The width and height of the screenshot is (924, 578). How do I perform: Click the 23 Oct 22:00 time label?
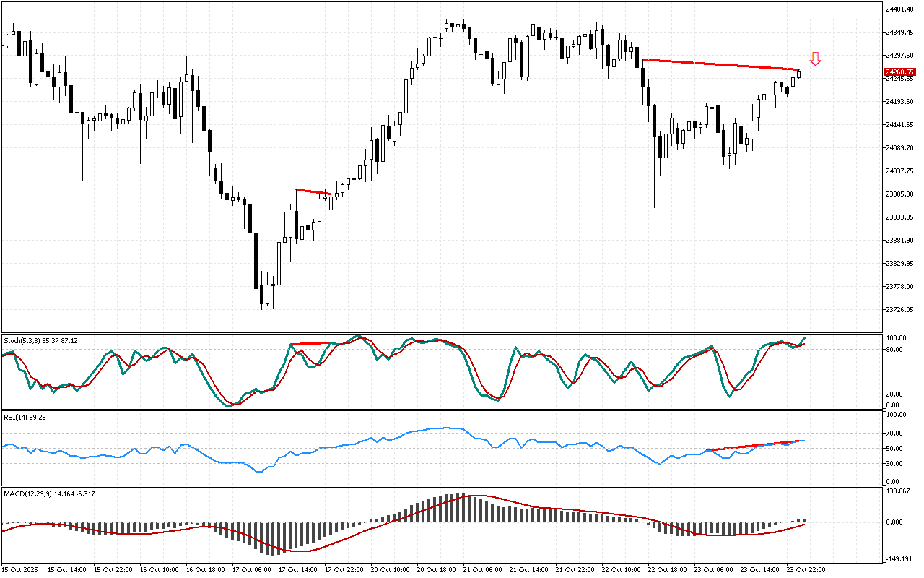click(x=806, y=570)
